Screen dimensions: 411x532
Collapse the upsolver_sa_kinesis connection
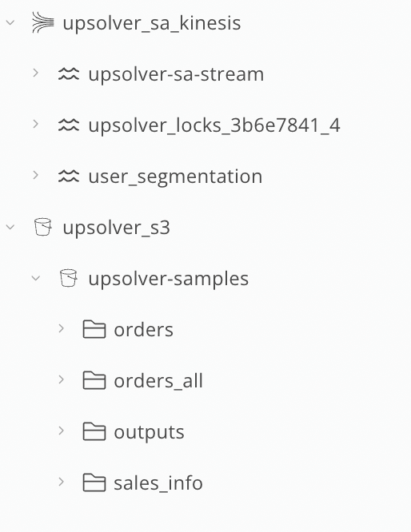10,22
